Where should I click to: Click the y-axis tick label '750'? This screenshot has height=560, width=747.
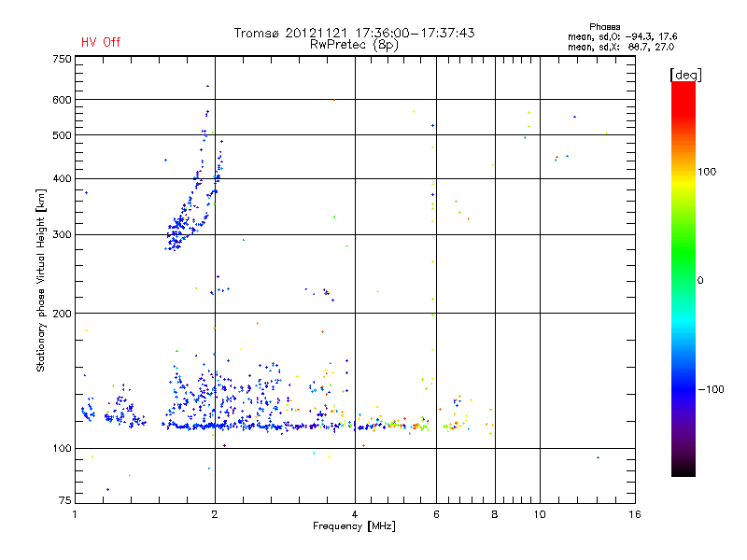coord(62,59)
